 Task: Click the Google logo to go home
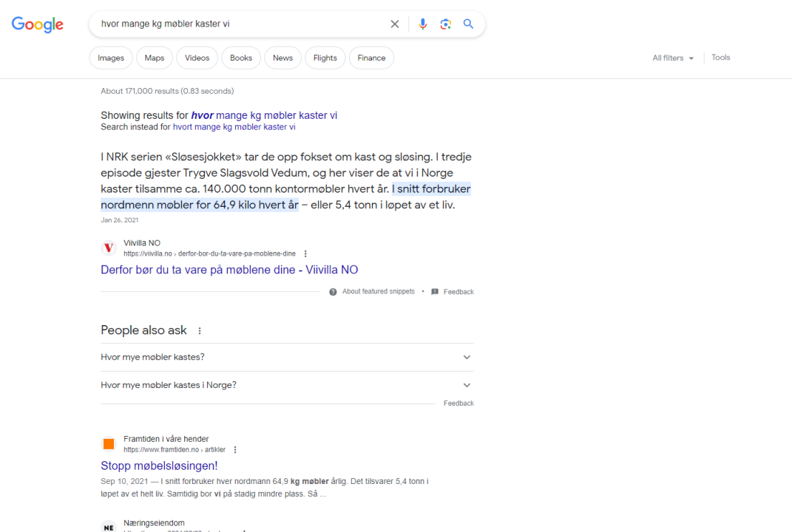click(37, 24)
